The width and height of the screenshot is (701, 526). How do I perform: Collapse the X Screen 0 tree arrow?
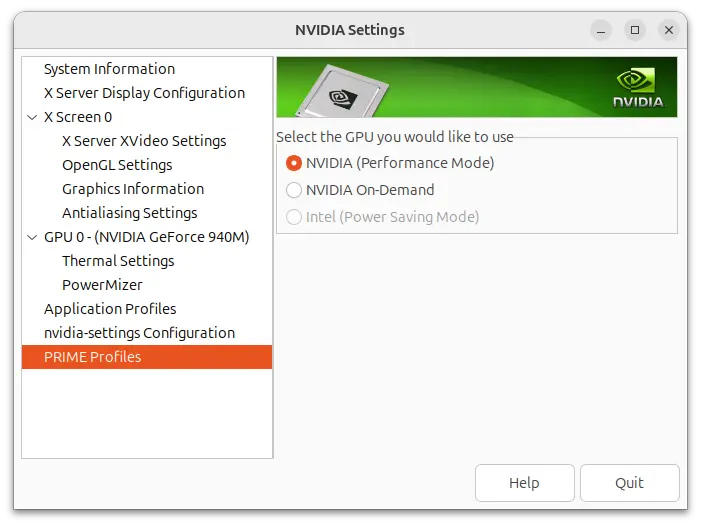[33, 117]
